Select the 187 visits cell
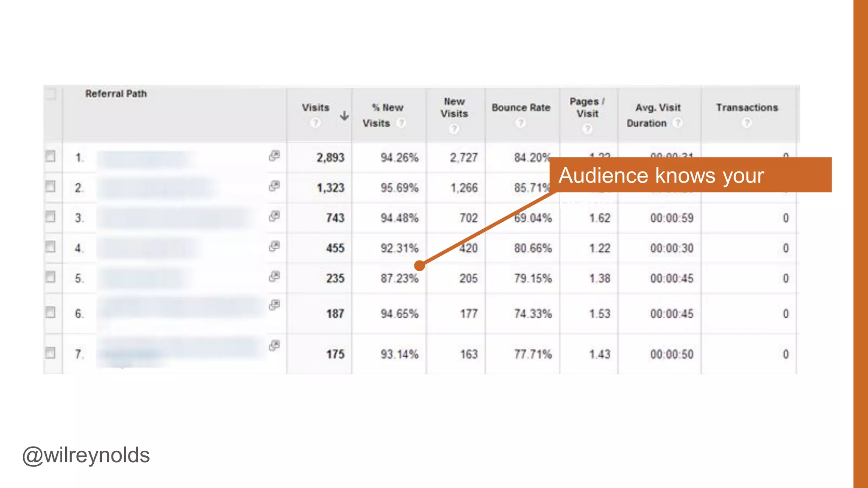Viewport: 868px width, 488px height. coord(335,313)
